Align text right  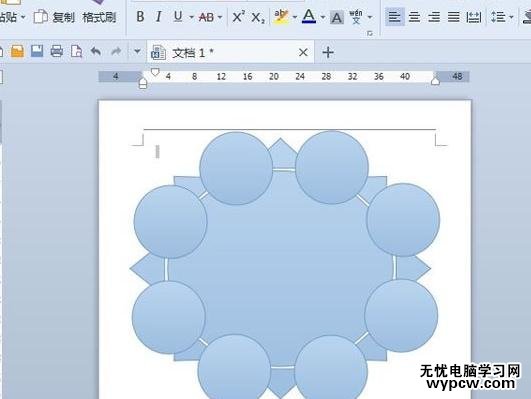click(434, 17)
